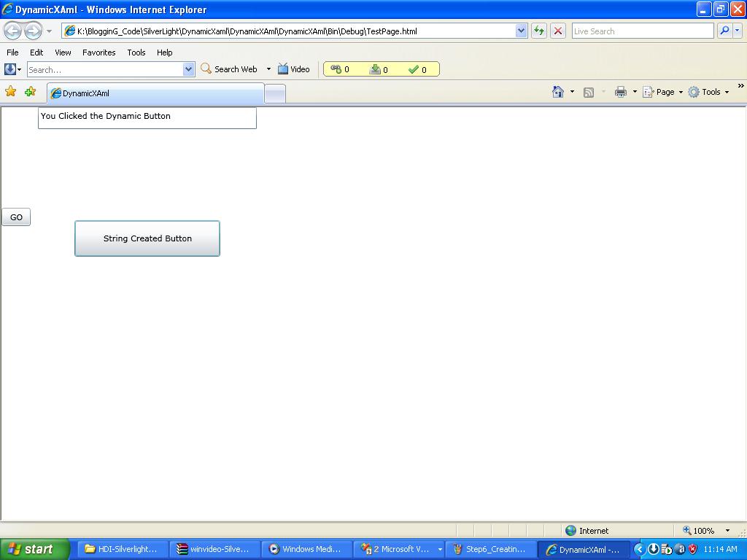Click the Forward navigation arrow
This screenshot has width=747, height=560.
click(x=33, y=31)
